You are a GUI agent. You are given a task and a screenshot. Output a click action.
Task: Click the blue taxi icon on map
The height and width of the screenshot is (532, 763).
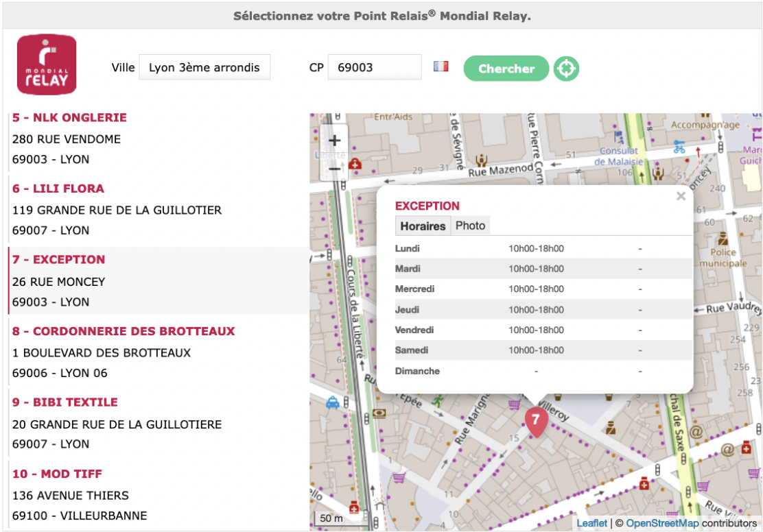pos(332,402)
